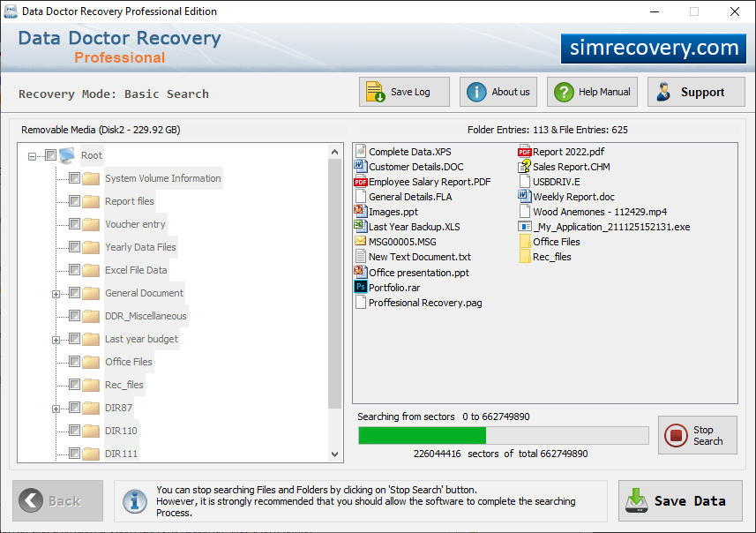Go Back to previous step
The width and height of the screenshot is (756, 533).
point(58,500)
